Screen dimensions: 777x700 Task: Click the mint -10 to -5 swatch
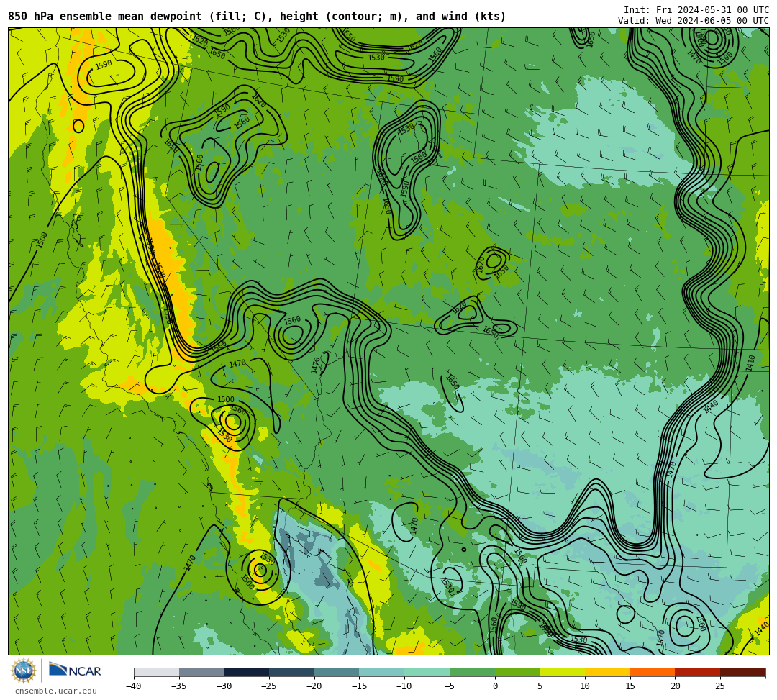(x=427, y=672)
